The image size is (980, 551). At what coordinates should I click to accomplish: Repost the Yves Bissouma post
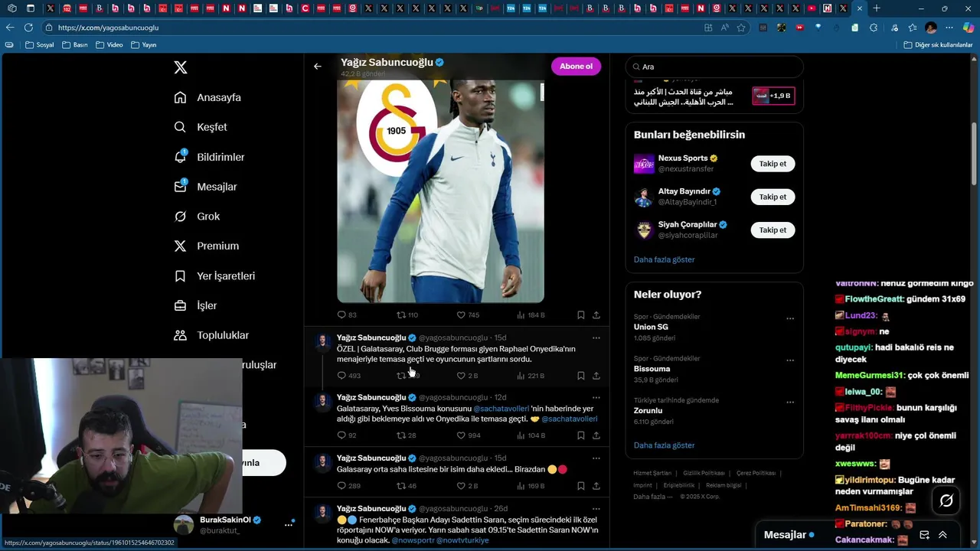coord(401,435)
